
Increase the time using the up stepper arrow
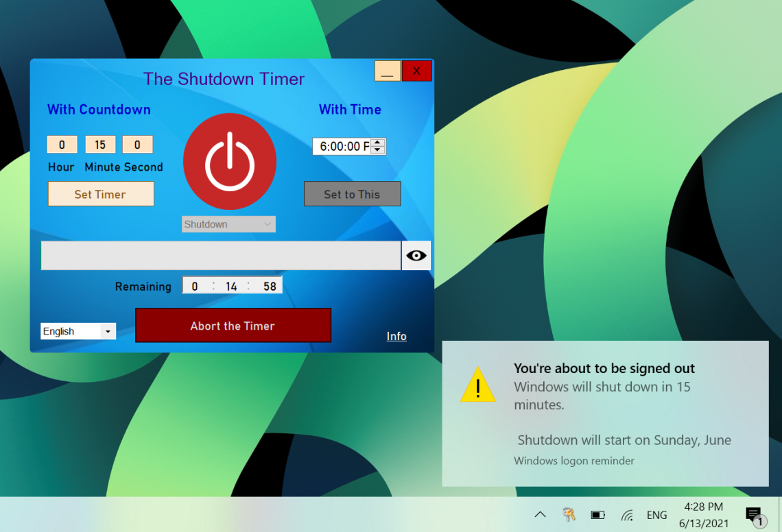tap(377, 143)
